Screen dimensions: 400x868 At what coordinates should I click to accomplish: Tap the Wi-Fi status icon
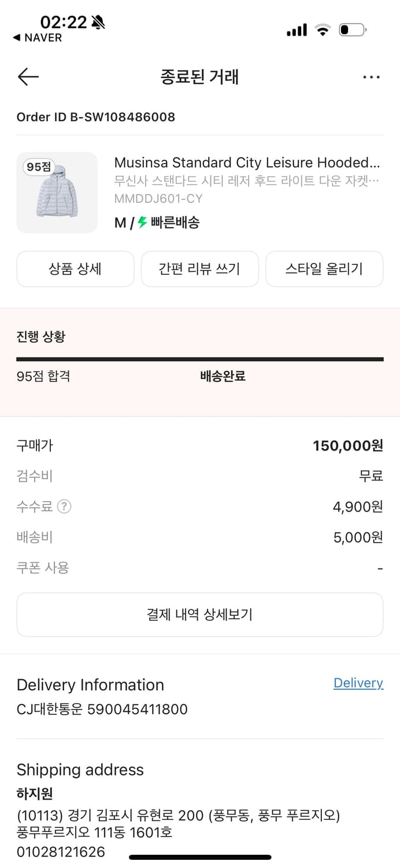(x=322, y=30)
